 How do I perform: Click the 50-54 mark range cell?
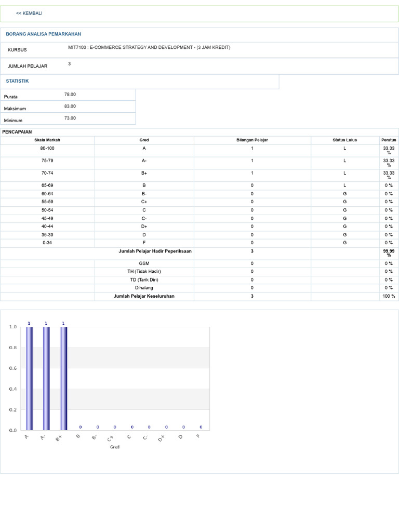click(47, 210)
